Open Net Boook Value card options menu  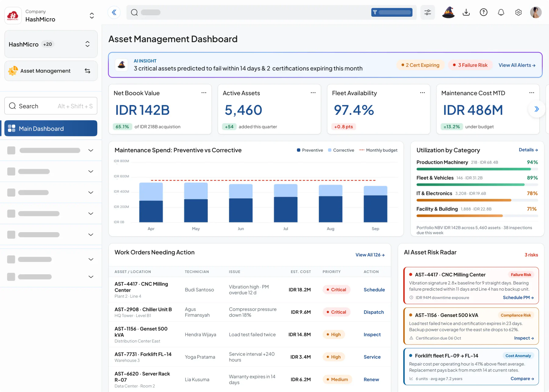point(204,93)
